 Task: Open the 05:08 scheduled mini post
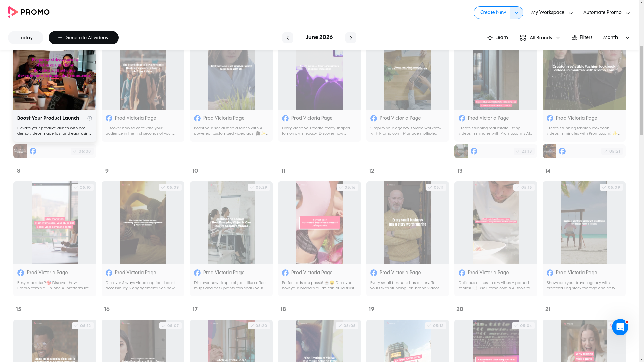coord(55,151)
